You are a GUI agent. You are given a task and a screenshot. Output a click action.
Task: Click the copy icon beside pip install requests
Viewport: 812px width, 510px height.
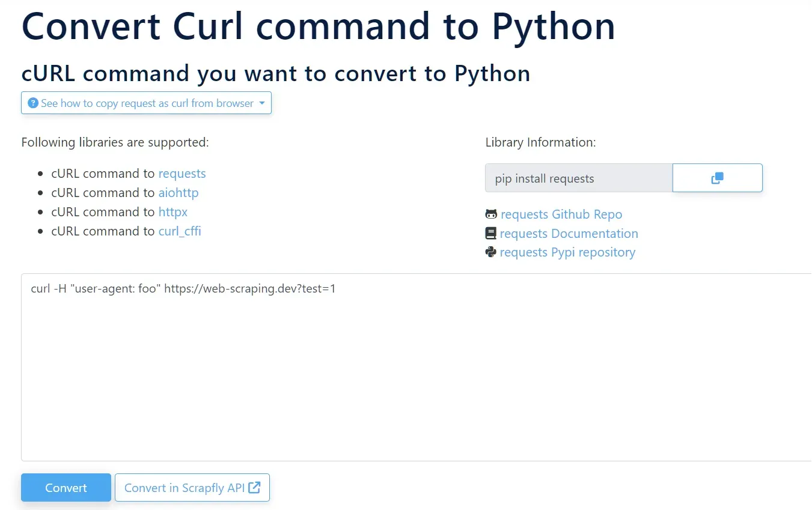tap(716, 178)
